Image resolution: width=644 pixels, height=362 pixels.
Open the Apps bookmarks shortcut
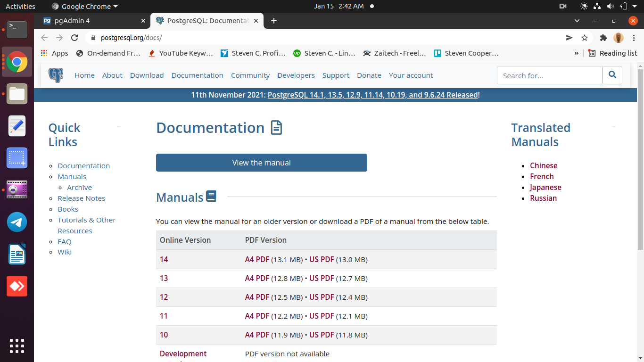coord(55,53)
